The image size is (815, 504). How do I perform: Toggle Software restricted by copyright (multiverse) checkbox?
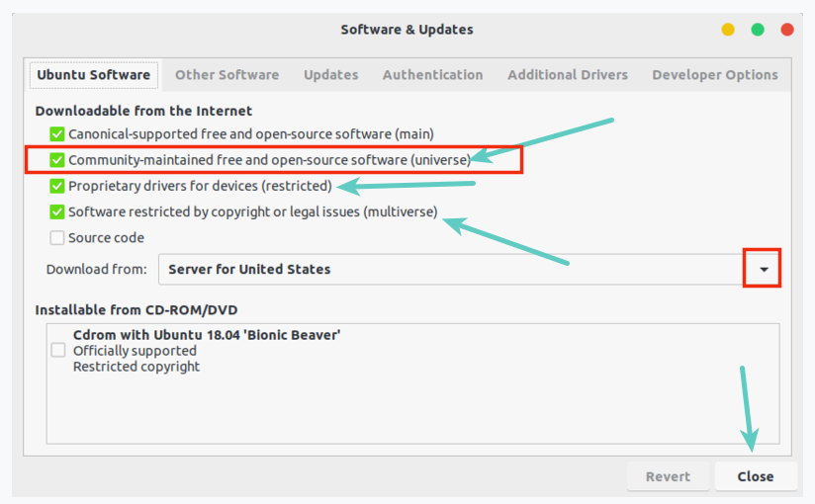pyautogui.click(x=57, y=212)
